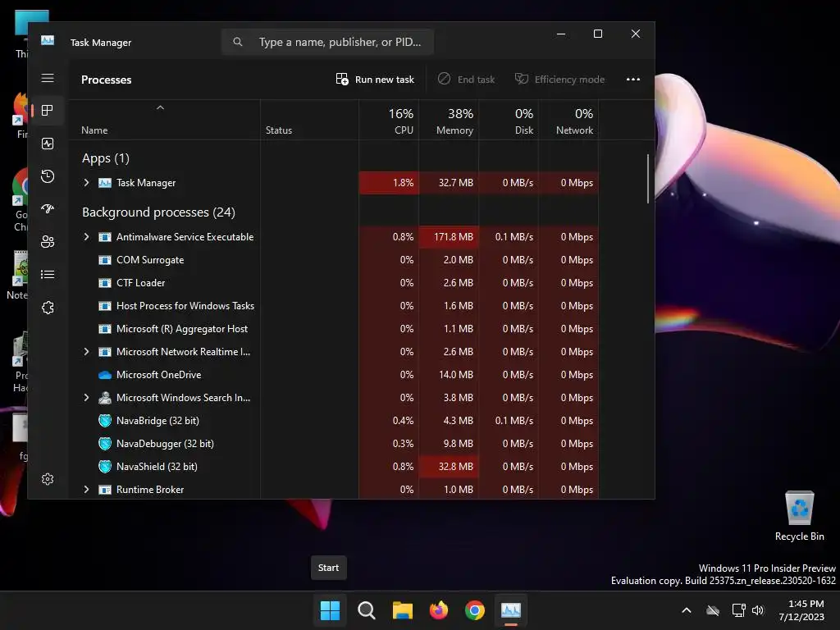The image size is (840, 630).
Task: Click the Apps (1) group heading
Action: click(106, 158)
